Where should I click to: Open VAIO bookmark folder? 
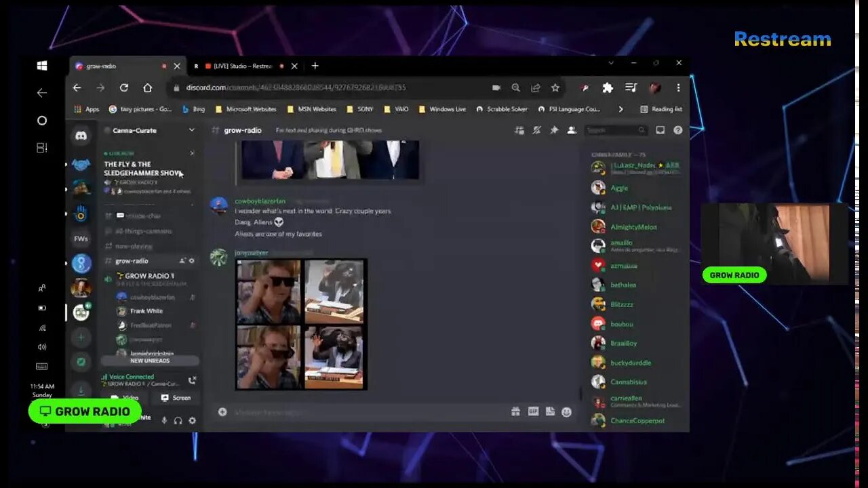395,109
